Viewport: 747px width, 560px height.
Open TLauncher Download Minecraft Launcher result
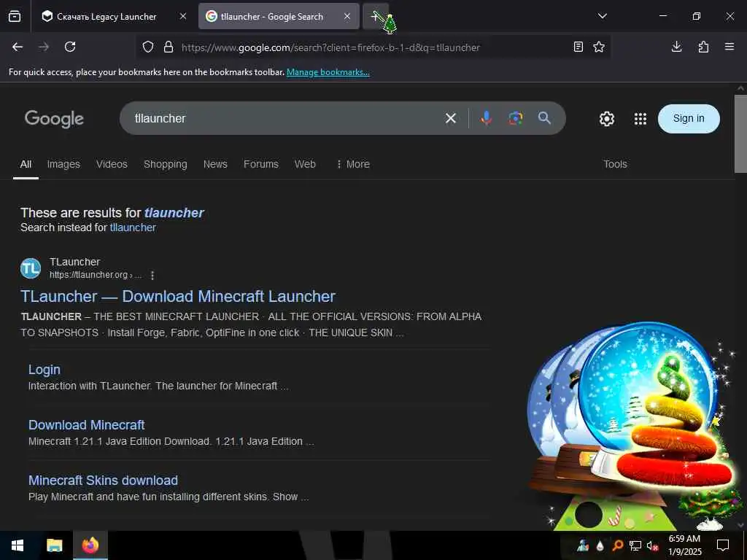(178, 296)
